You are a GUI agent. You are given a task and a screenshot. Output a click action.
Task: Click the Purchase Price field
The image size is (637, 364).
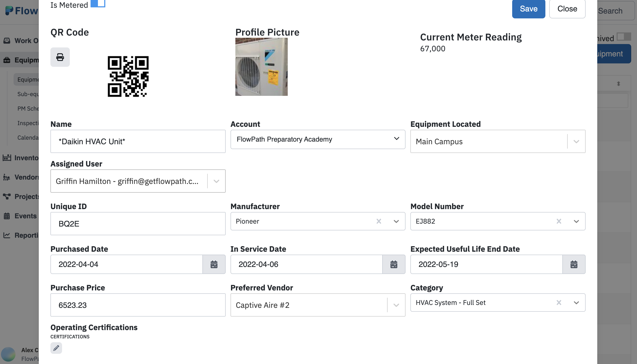[138, 305]
